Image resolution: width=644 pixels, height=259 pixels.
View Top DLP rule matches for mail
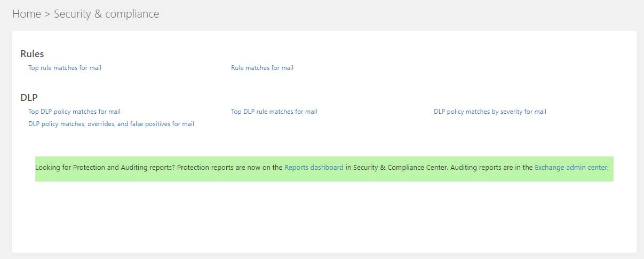274,112
